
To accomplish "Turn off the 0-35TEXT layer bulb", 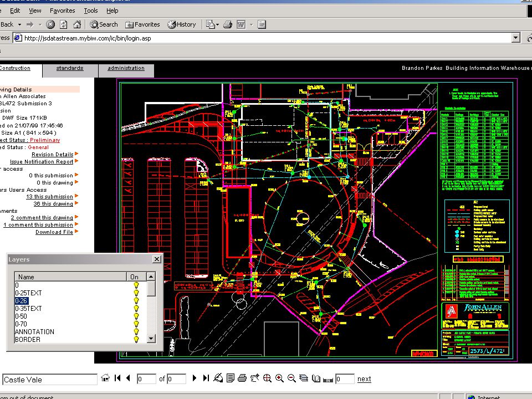I will point(136,309).
